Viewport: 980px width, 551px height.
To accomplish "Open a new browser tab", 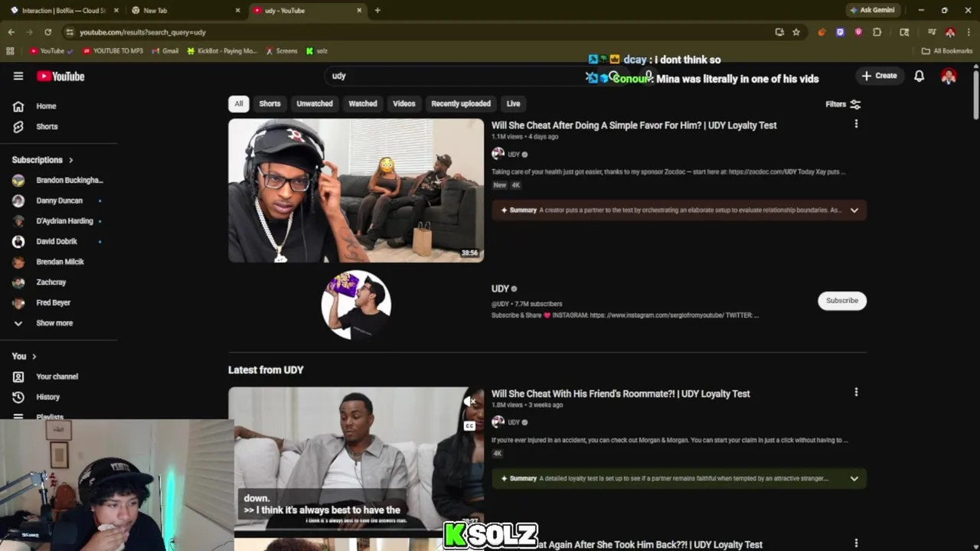I will tap(377, 11).
